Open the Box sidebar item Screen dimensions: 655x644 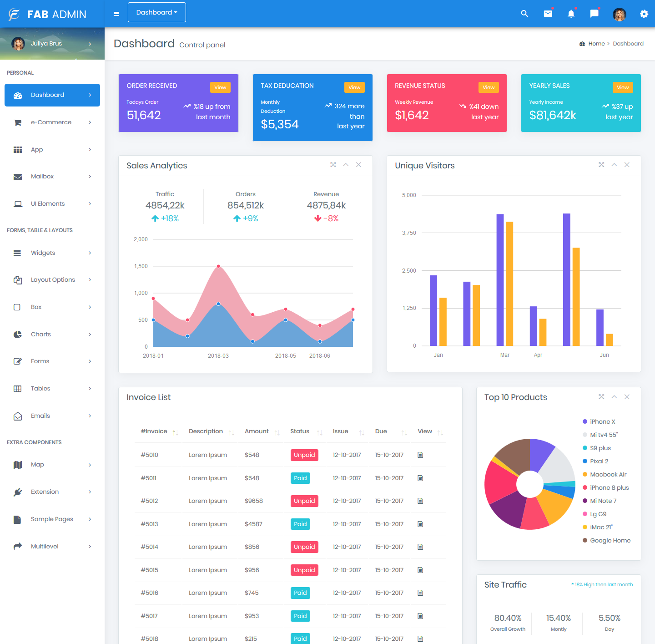pyautogui.click(x=52, y=307)
